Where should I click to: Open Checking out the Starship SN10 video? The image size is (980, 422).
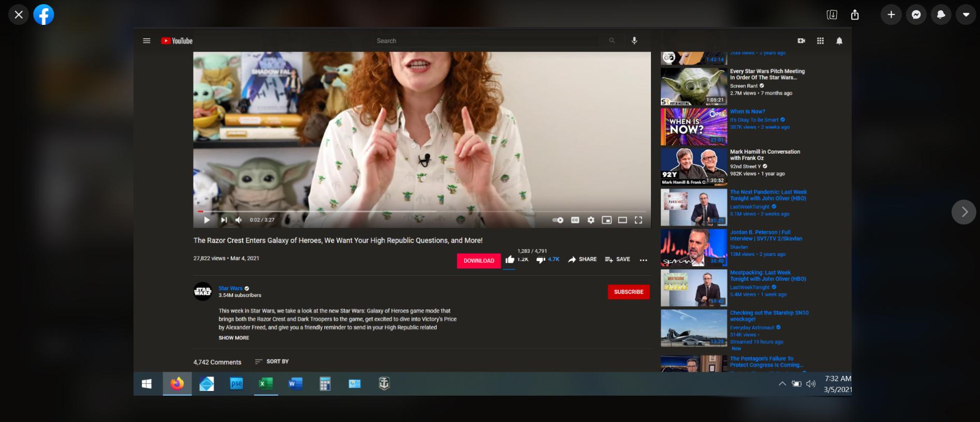click(769, 316)
